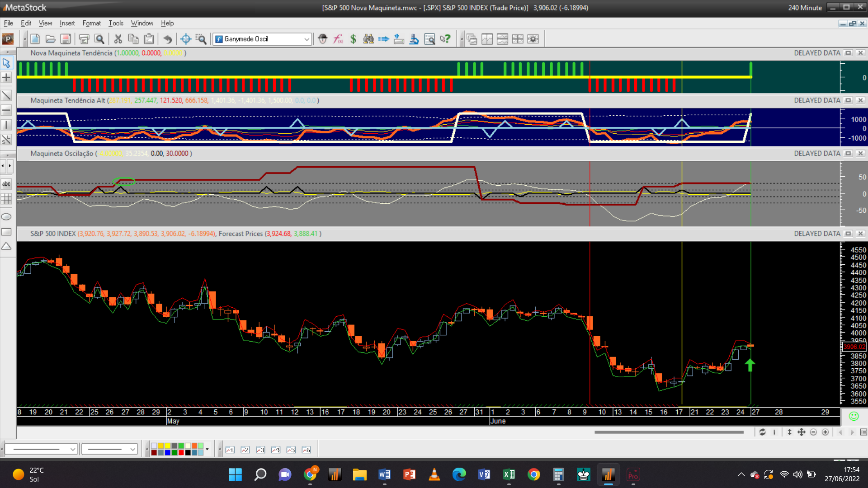Open the Tools menu
The width and height of the screenshot is (868, 488).
point(116,23)
